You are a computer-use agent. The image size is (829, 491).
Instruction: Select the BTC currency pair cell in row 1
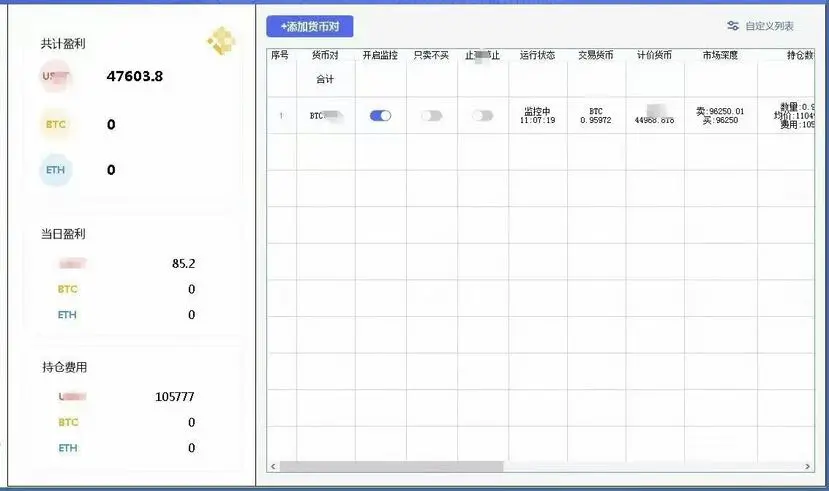pos(326,115)
